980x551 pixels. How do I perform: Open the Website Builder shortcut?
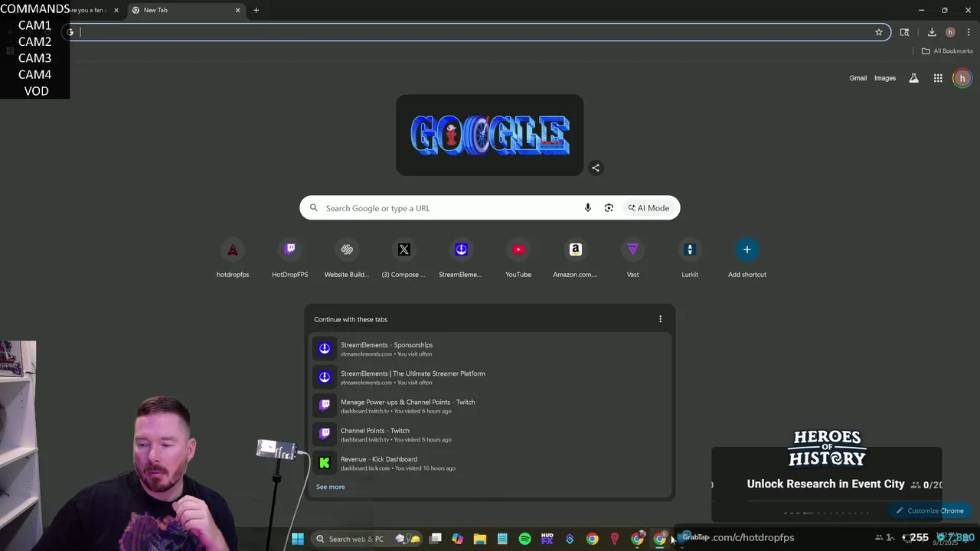coord(347,259)
